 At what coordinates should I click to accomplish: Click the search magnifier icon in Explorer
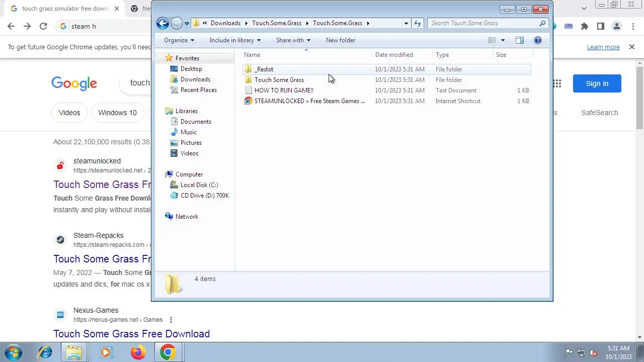542,23
